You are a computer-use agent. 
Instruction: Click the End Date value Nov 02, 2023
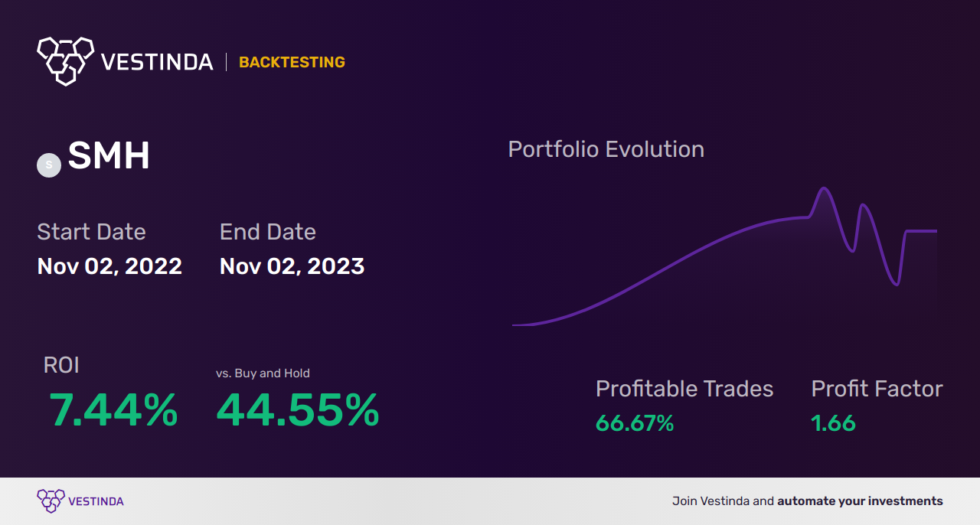pyautogui.click(x=292, y=266)
